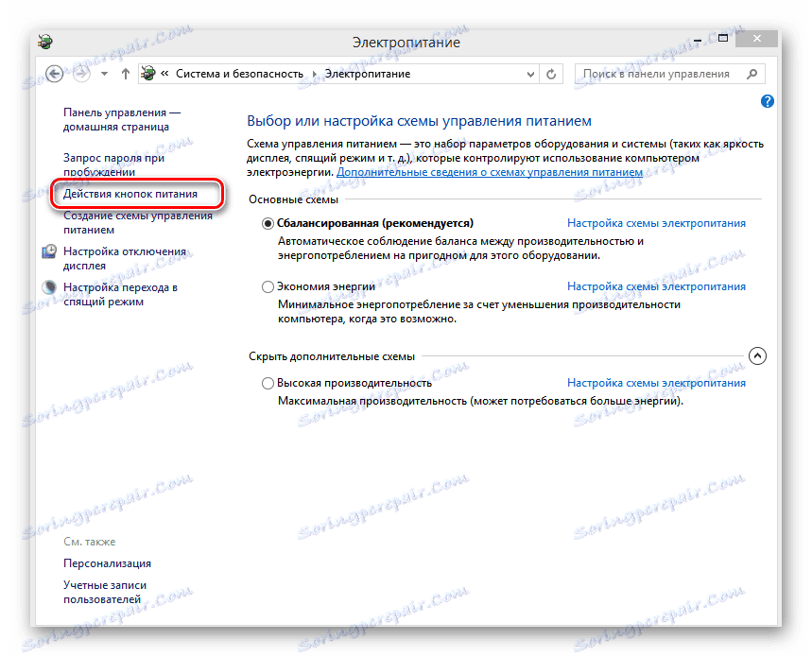Image resolution: width=812 pixels, height=657 pixels.
Task: Click the search magnifier icon
Action: (x=752, y=74)
